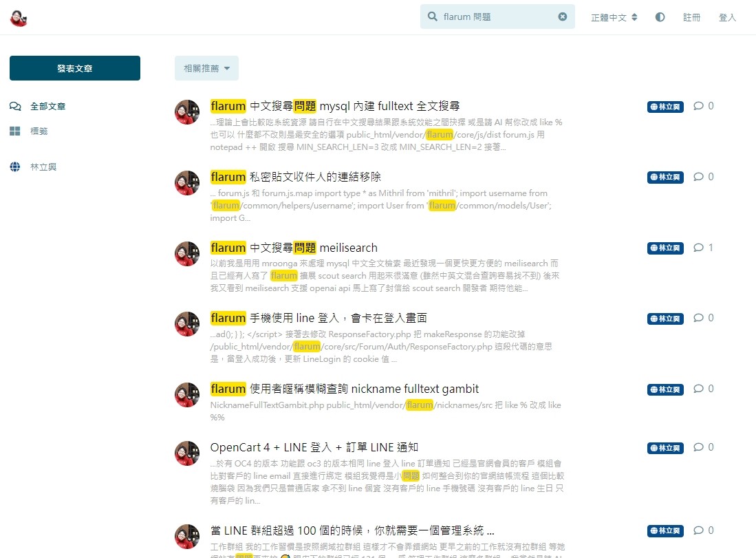This screenshot has height=558, width=756.
Task: Click 林立興 tag badge on OpenCart 4 post
Action: click(x=665, y=448)
